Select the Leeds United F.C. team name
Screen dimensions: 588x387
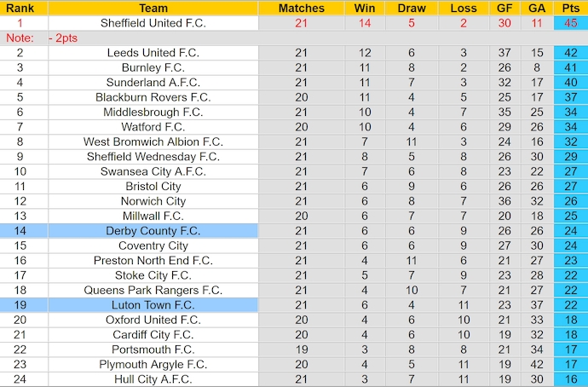pos(153,53)
